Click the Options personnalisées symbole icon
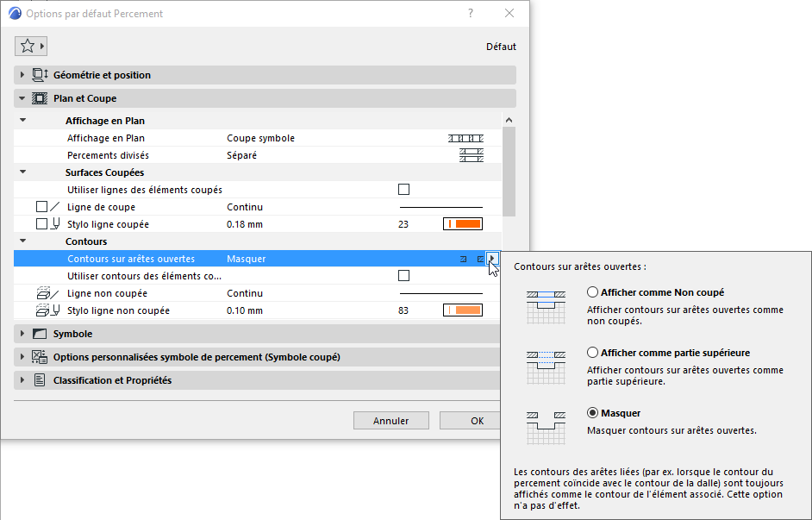This screenshot has width=812, height=520. pyautogui.click(x=40, y=357)
